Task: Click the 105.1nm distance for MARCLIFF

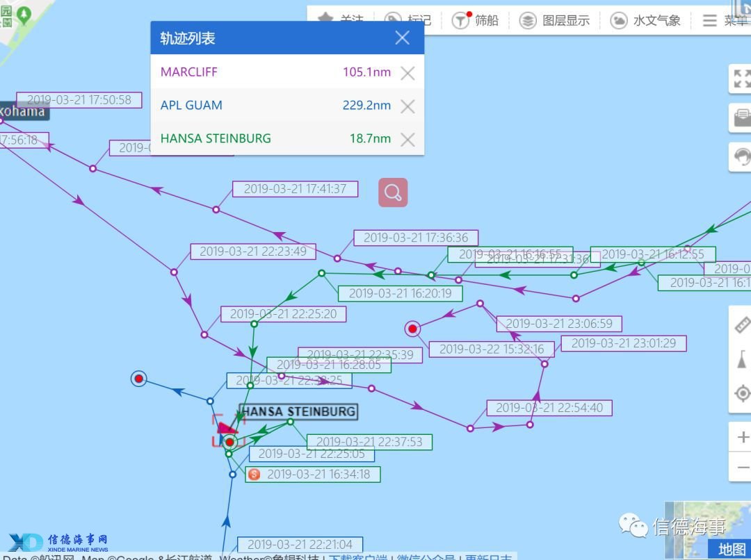Action: pos(367,72)
